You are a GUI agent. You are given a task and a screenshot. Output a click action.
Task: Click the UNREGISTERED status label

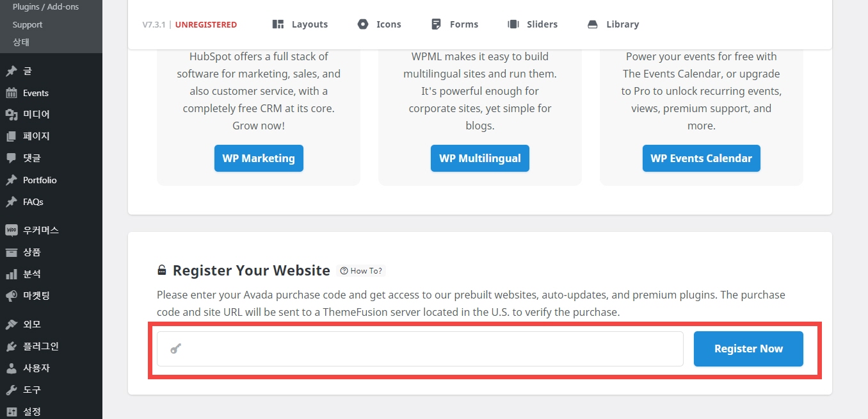[x=206, y=24]
